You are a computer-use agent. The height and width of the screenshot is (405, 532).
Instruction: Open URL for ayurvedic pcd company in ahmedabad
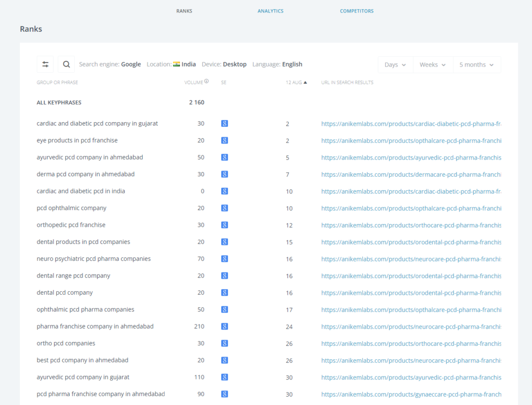[411, 158]
